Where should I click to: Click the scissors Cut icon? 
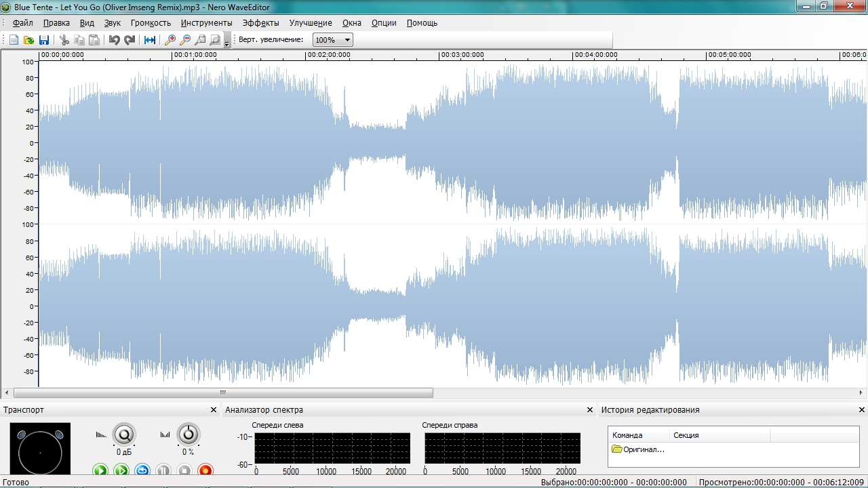tap(64, 40)
